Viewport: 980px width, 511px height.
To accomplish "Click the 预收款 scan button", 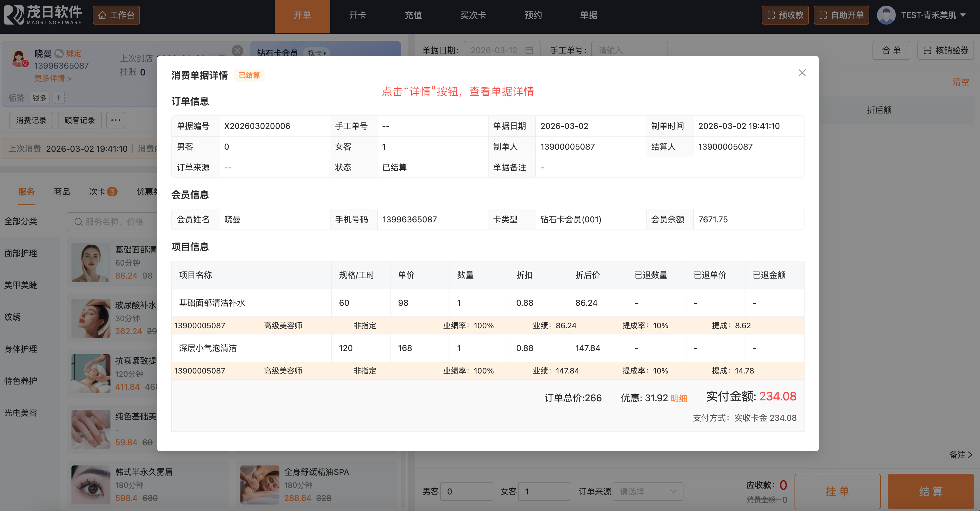I will click(x=785, y=15).
